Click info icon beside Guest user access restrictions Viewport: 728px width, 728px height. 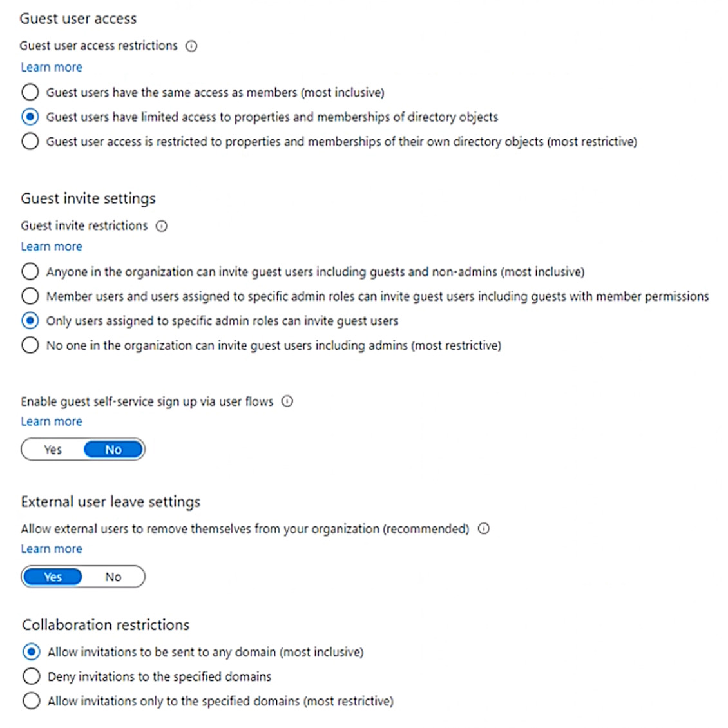tap(191, 46)
